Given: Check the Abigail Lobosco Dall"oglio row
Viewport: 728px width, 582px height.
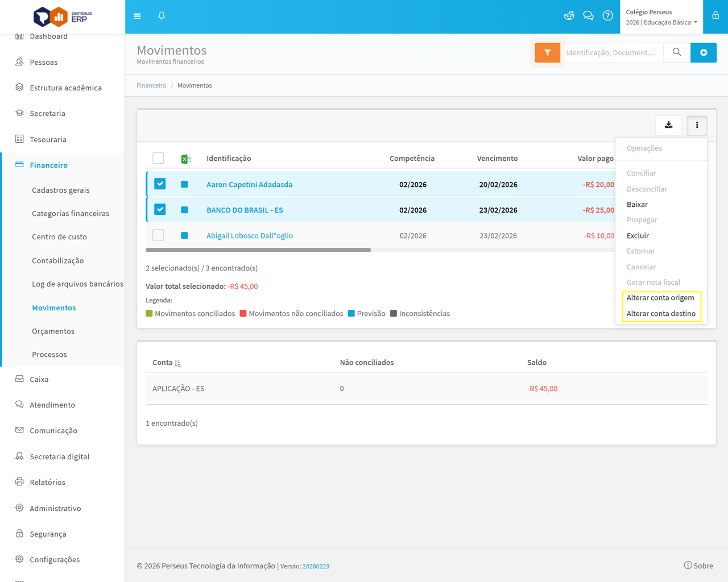Looking at the screenshot, I should coord(159,235).
